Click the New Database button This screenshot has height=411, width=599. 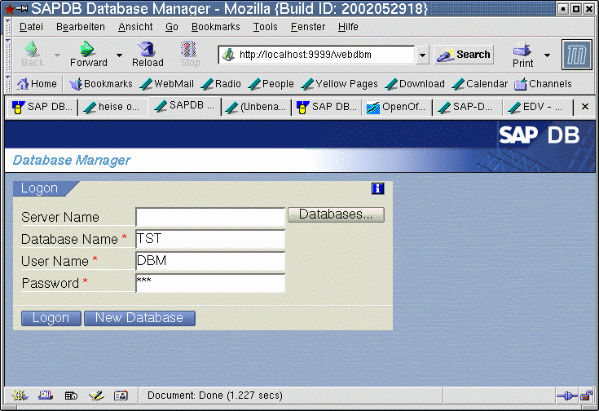point(139,318)
